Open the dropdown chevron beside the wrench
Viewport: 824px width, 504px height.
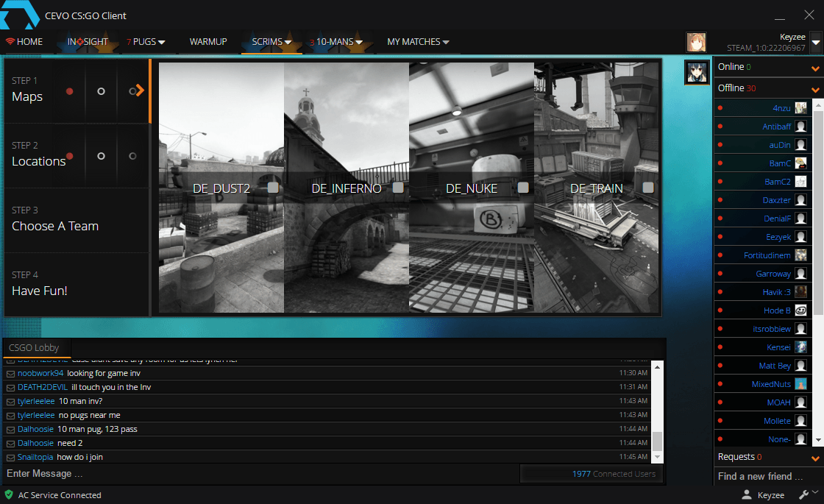pyautogui.click(x=815, y=492)
